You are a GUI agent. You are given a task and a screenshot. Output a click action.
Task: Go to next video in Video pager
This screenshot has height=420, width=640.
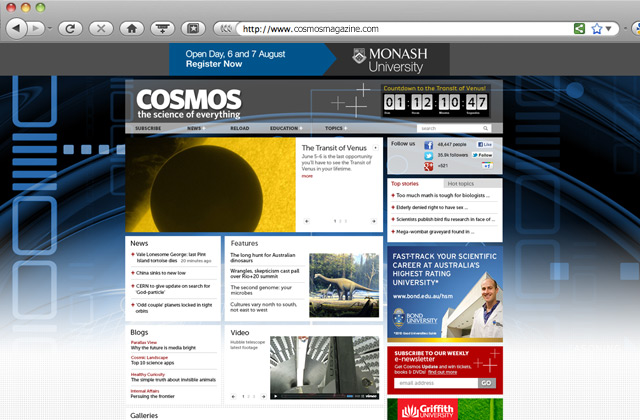[x=263, y=396]
